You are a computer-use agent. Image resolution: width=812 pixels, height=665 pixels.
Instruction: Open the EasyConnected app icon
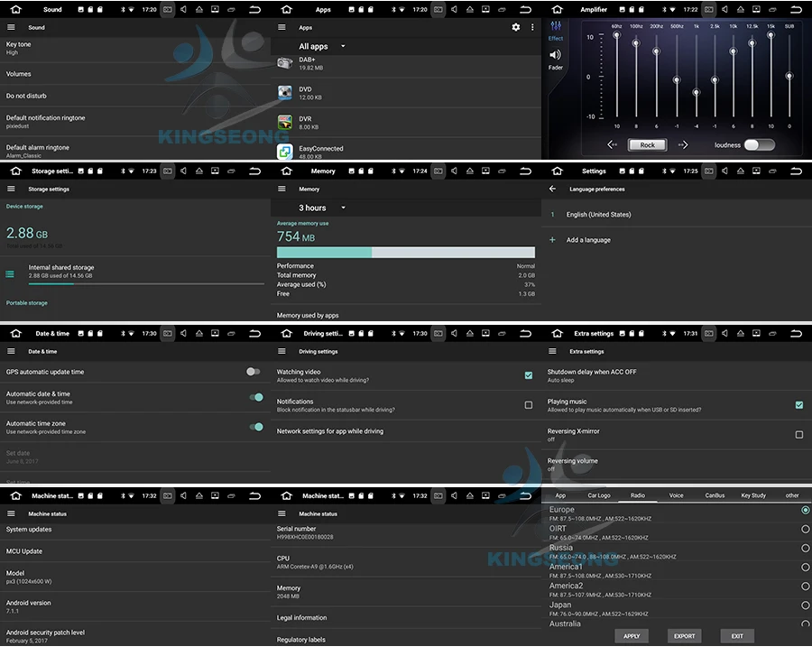click(285, 152)
